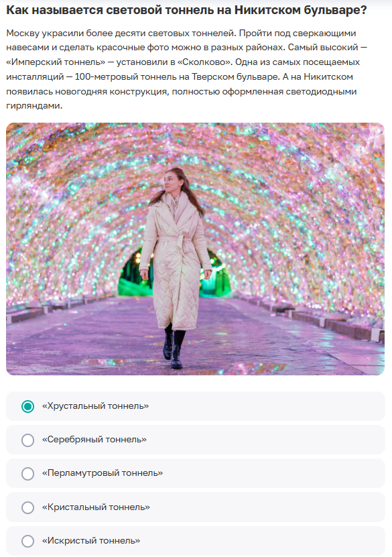The width and height of the screenshot is (392, 557).
Task: Click the question heading about Никитском бульваре
Action: 186,10
